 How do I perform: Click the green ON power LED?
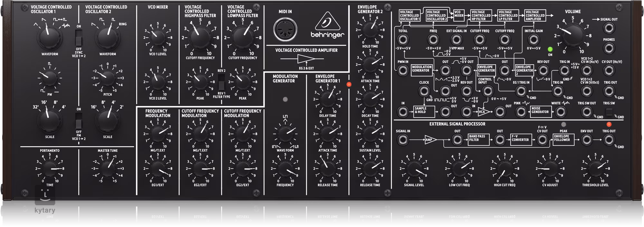pyautogui.click(x=550, y=50)
